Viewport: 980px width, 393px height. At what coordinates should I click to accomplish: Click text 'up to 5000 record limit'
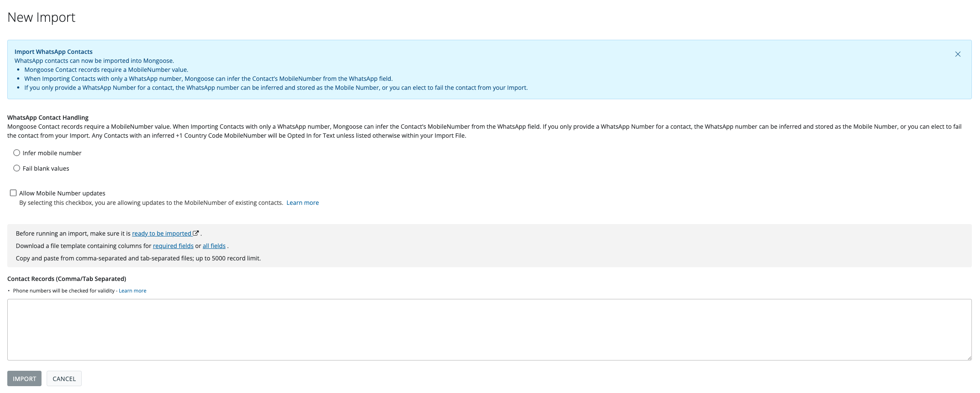pyautogui.click(x=228, y=258)
